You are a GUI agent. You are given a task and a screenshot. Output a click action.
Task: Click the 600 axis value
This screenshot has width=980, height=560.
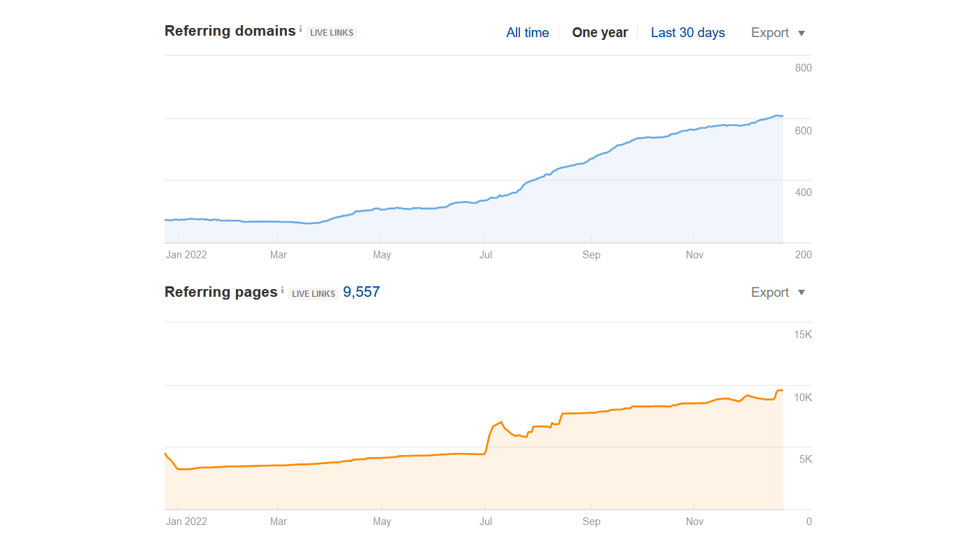(804, 131)
